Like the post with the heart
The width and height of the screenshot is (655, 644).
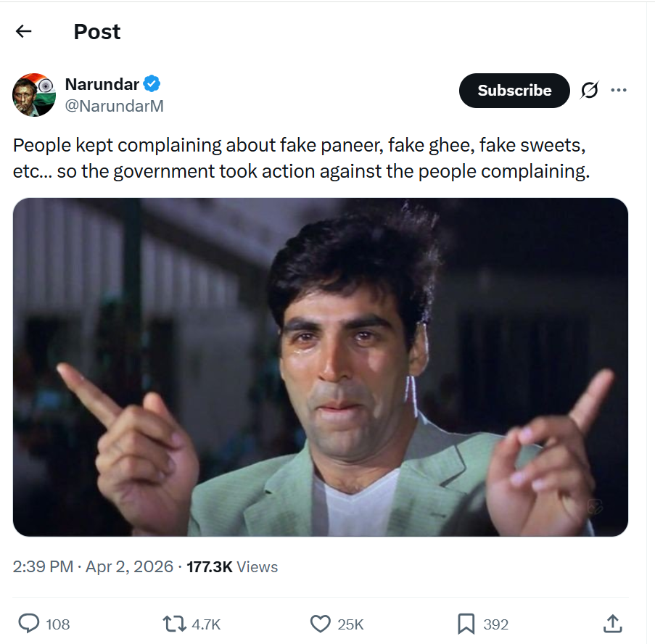coord(320,624)
